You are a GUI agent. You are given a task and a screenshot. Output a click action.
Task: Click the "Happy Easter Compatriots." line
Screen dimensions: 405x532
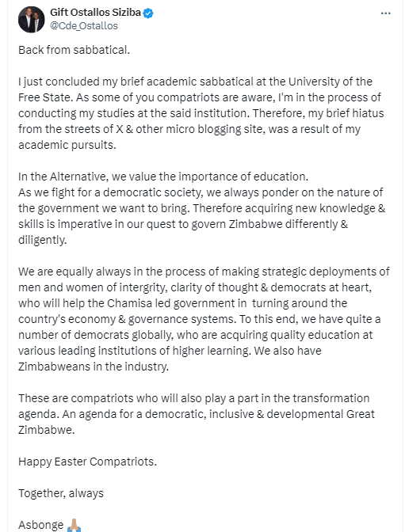(87, 462)
